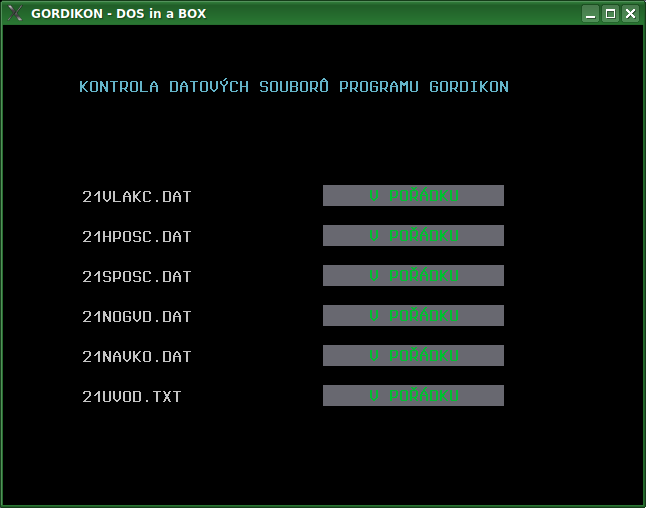Click the status box next to 21HPOSC.DAT
Image resolution: width=646 pixels, height=508 pixels.
pyautogui.click(x=413, y=235)
